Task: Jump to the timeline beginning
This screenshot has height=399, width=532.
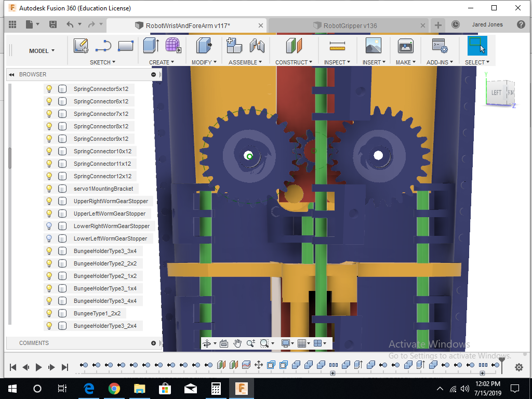Action: [13, 367]
